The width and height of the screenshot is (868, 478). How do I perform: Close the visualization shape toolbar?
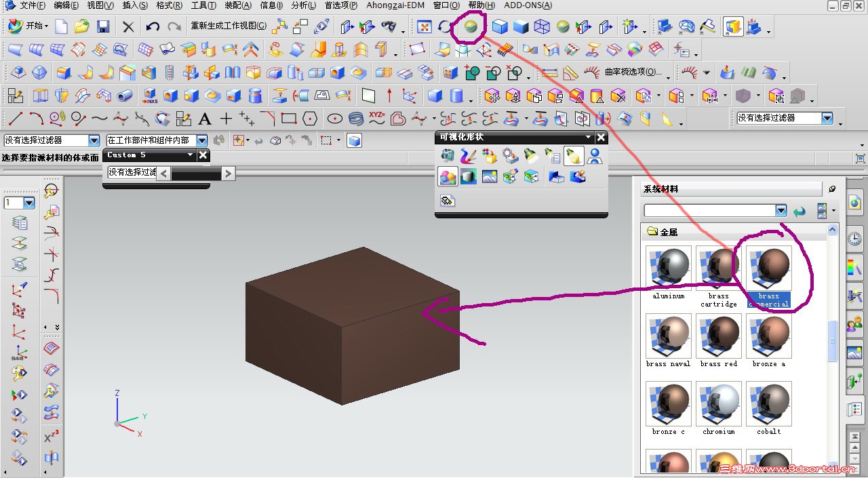[601, 137]
